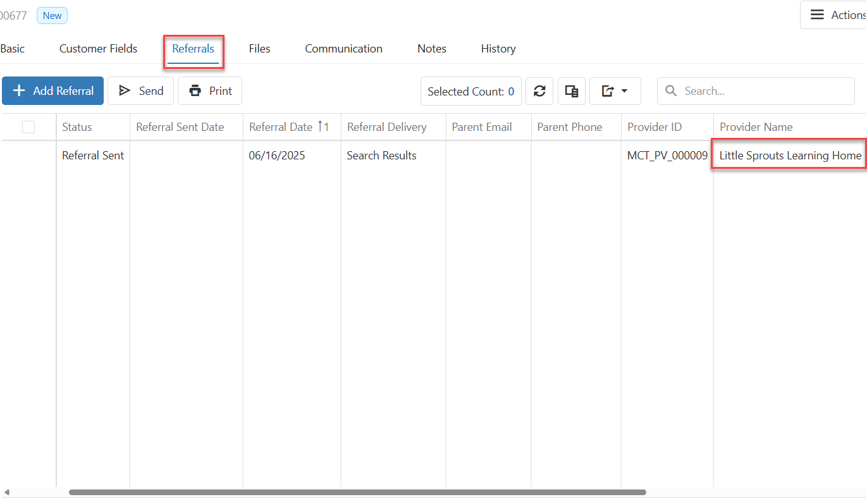The height and width of the screenshot is (504, 867).
Task: Select the Referral Sent status cell
Action: 93,156
